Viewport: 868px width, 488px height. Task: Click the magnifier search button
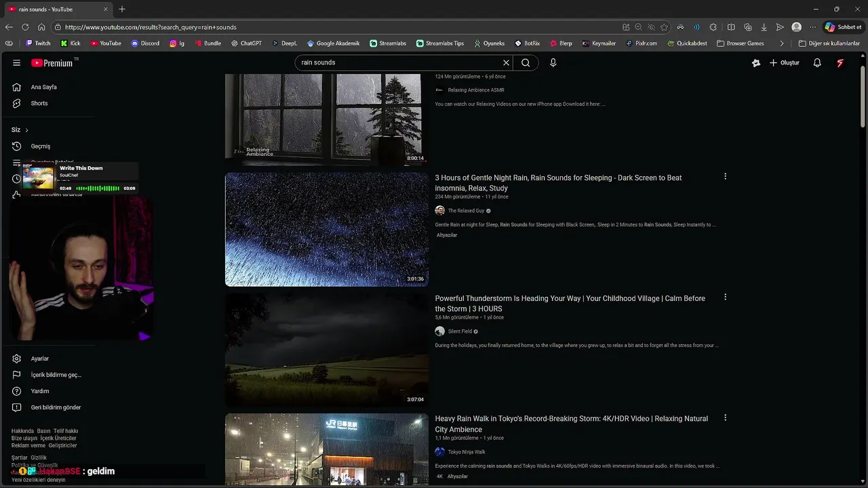526,62
